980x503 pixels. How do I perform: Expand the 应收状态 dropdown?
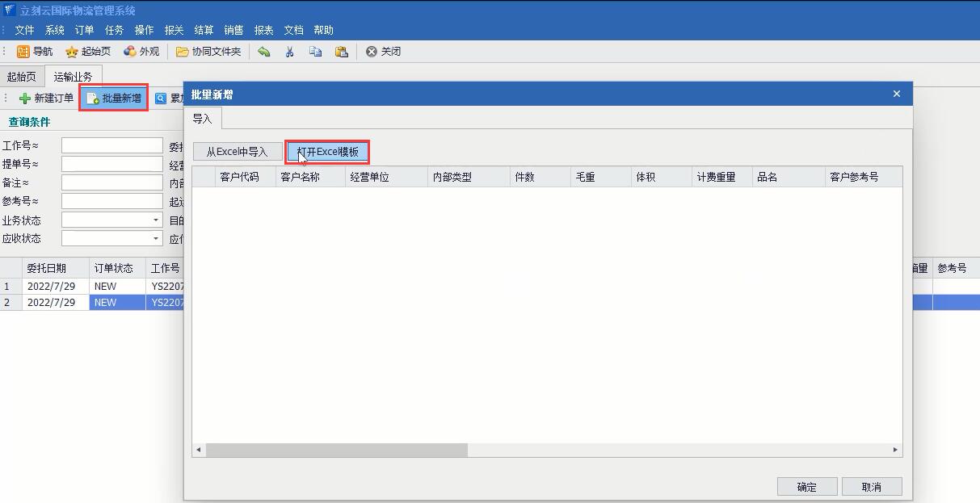pos(156,239)
